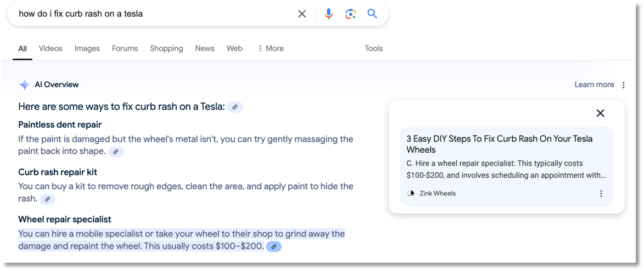Start voice search with microphone icon
Screen dimensions: 644x271
click(x=328, y=14)
